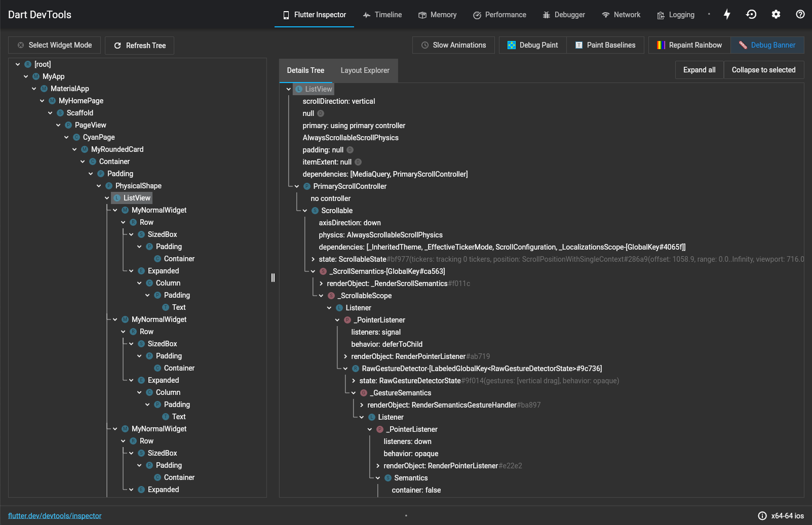
Task: Click the RawGestureDetector widget icon
Action: 356,369
